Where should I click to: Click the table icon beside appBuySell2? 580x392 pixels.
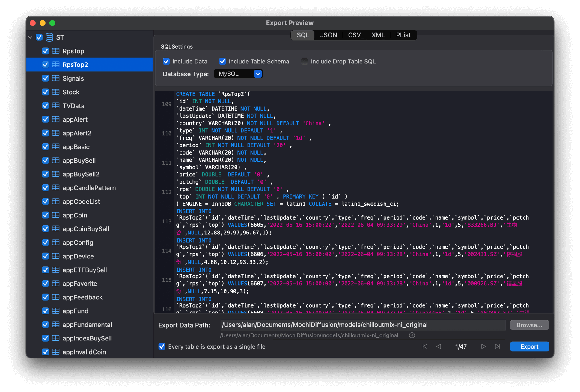(x=56, y=174)
